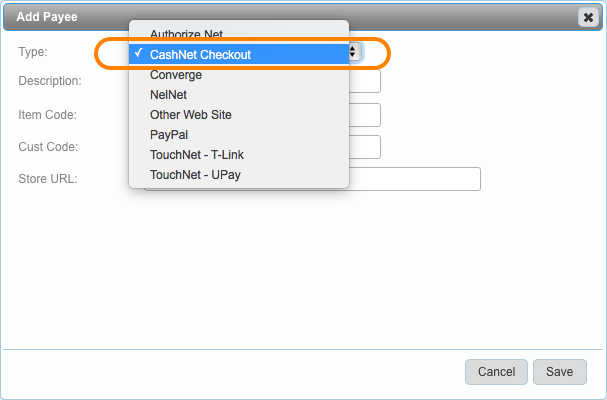Select PayPal as payee type
Viewport: 607px width, 400px height.
pyautogui.click(x=169, y=134)
